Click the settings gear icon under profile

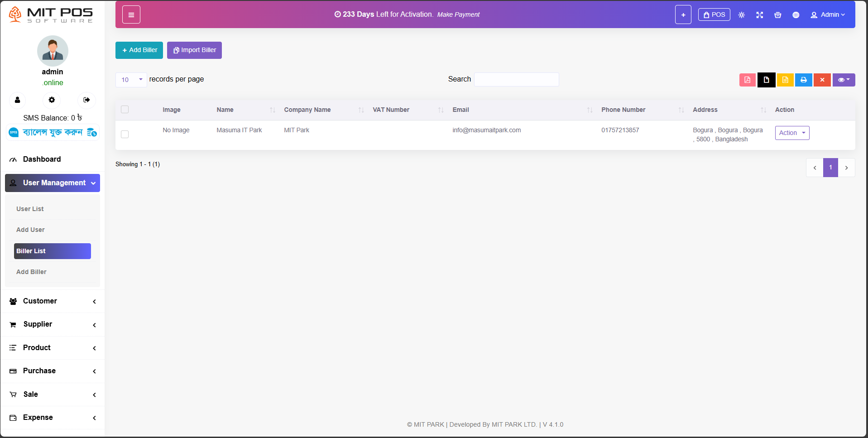pos(52,100)
